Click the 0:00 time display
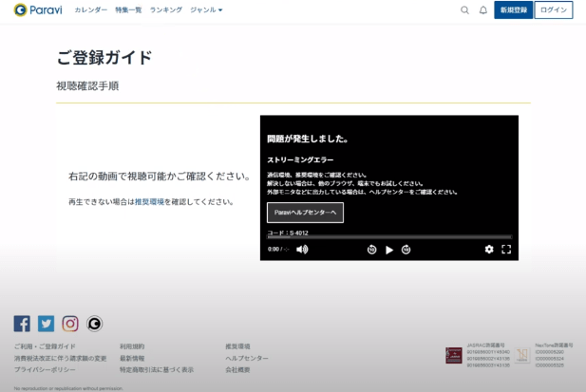586x392 pixels. click(274, 249)
